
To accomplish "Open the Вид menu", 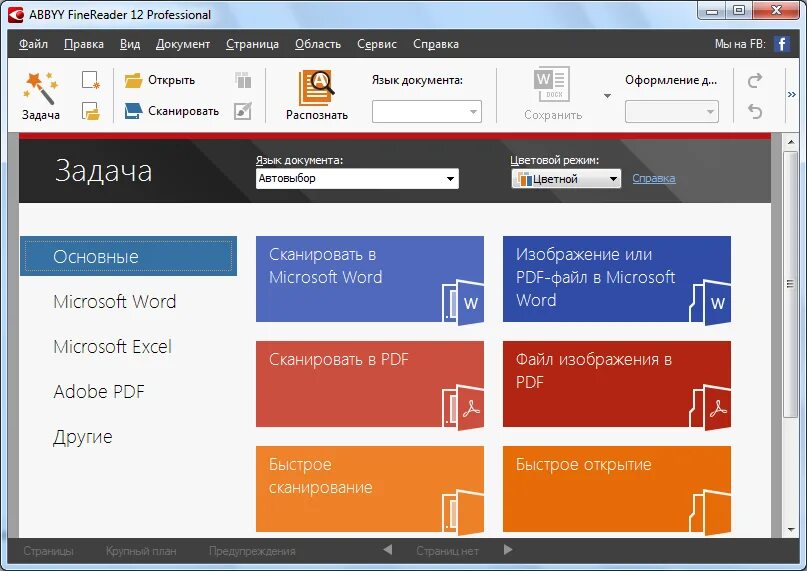I will tap(130, 44).
